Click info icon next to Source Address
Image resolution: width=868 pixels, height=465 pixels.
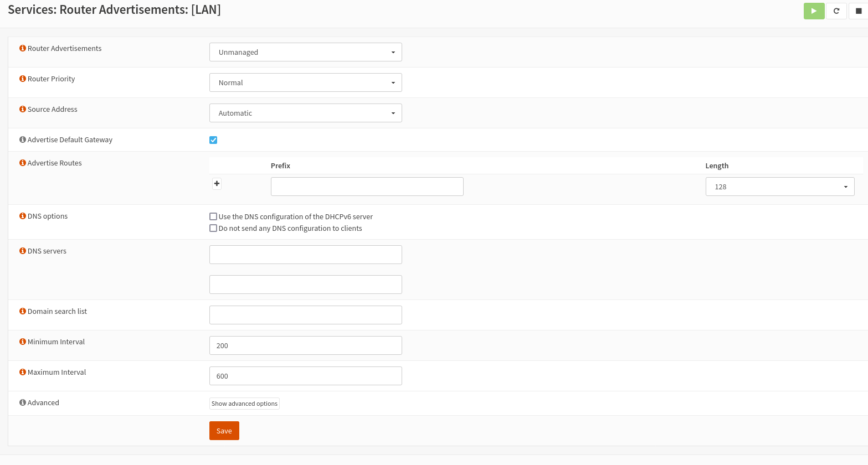click(x=23, y=109)
